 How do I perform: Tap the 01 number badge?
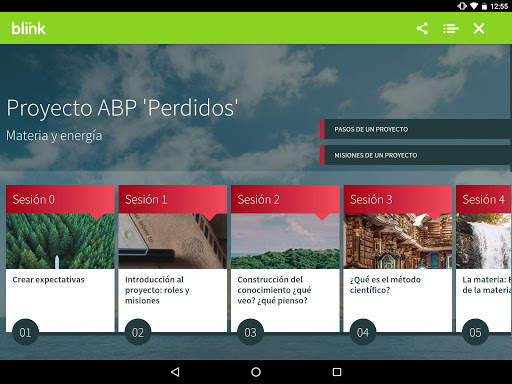coord(25,332)
